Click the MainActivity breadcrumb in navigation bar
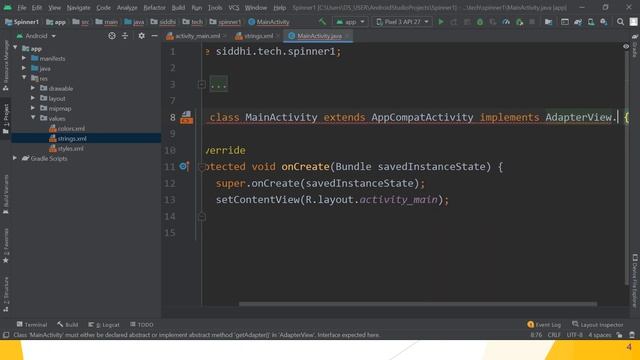The width and height of the screenshot is (640, 360). pos(269,22)
